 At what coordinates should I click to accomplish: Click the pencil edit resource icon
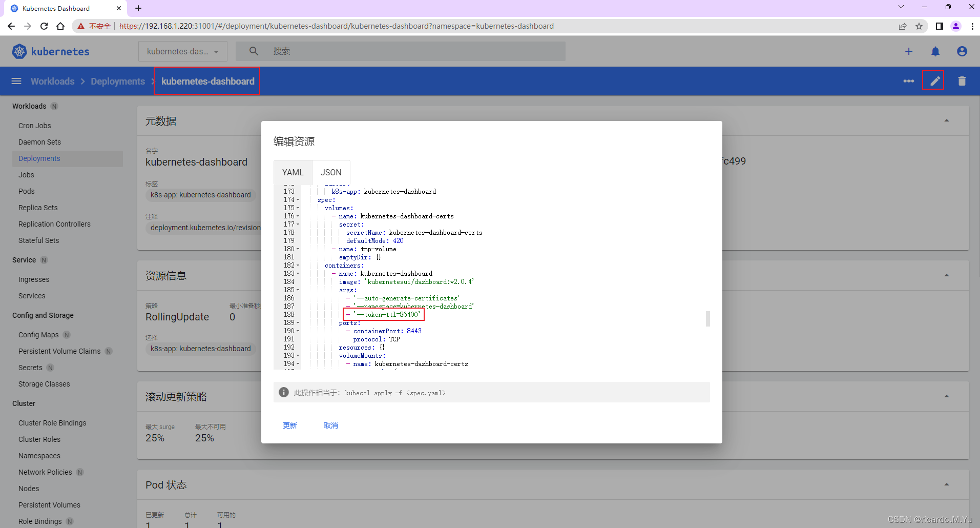(x=935, y=81)
